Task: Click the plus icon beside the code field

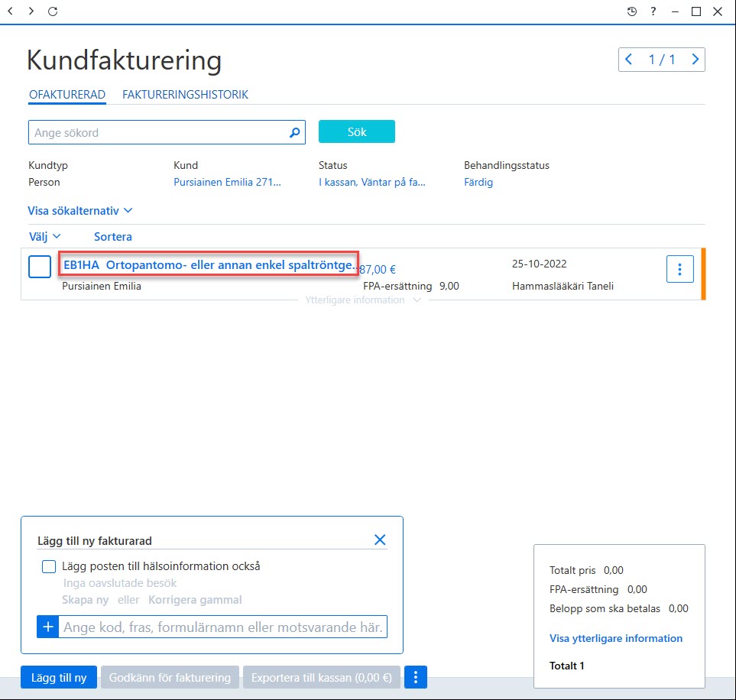Action: (48, 627)
